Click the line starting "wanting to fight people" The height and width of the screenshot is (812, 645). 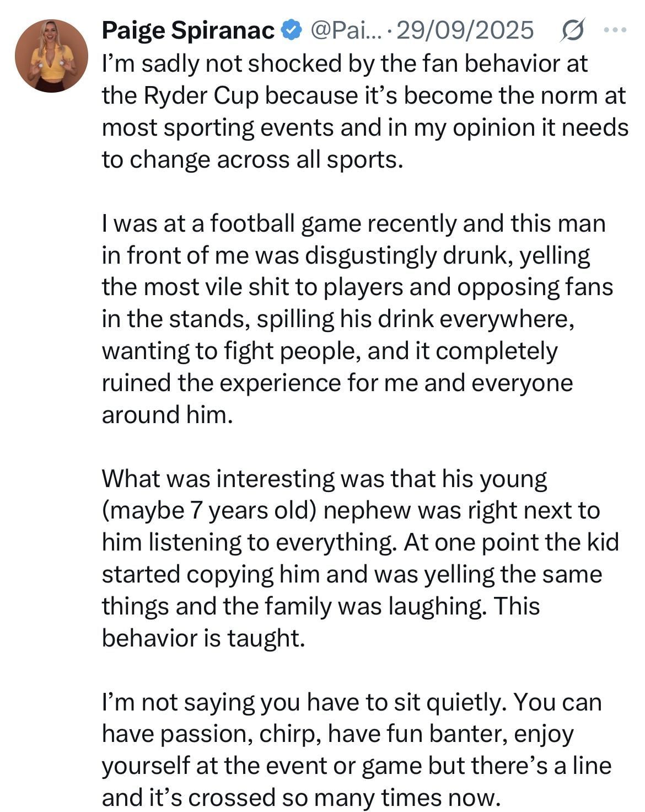(x=329, y=351)
